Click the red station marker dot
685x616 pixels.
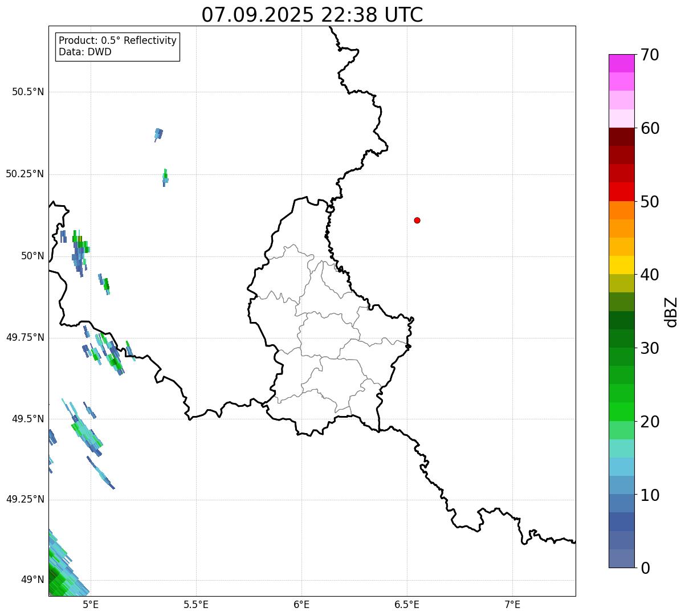click(417, 220)
